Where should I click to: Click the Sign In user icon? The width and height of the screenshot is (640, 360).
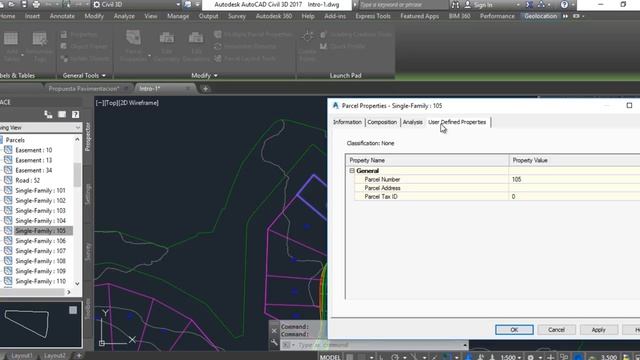click(468, 4)
